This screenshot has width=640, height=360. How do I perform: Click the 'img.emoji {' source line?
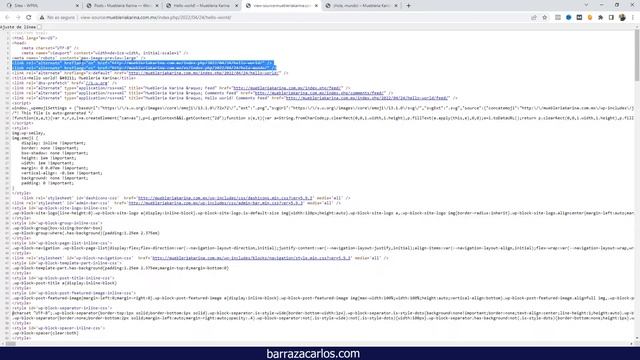[x=24, y=138]
